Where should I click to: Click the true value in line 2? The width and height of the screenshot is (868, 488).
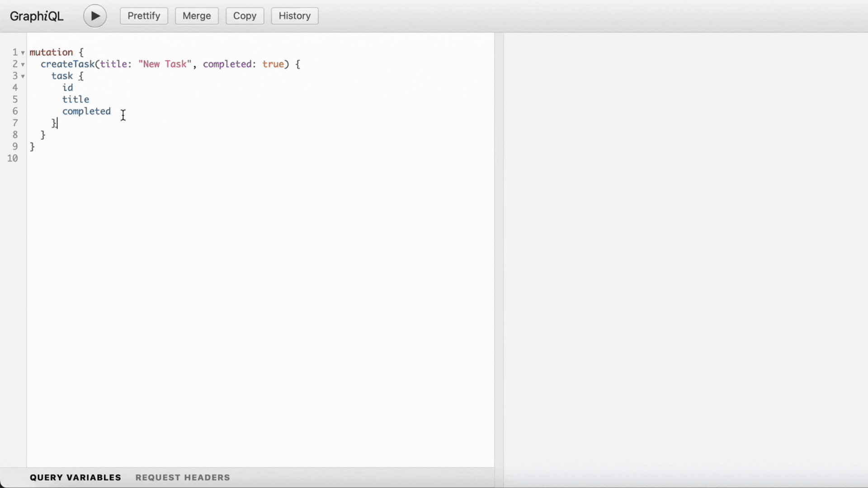(273, 64)
